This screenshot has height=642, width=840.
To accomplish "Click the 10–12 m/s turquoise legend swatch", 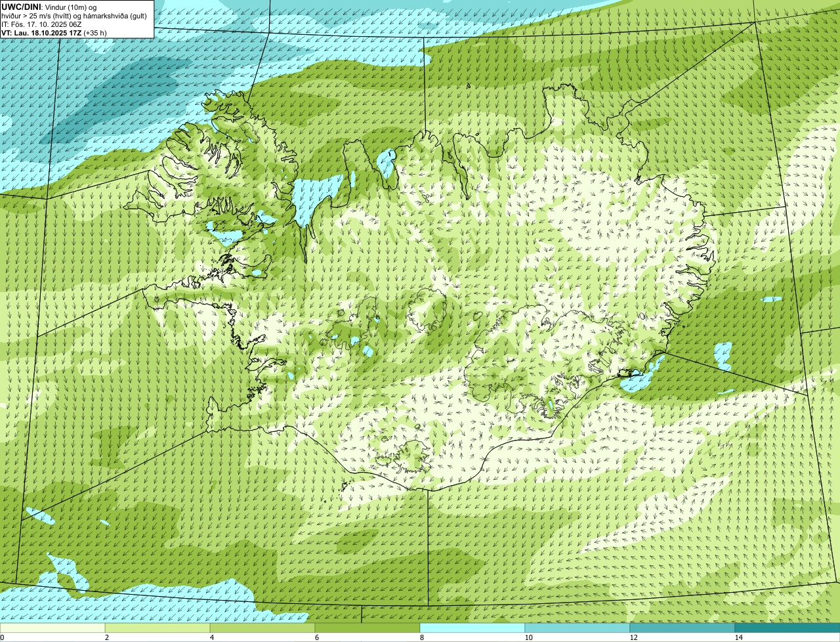I will point(577,628).
